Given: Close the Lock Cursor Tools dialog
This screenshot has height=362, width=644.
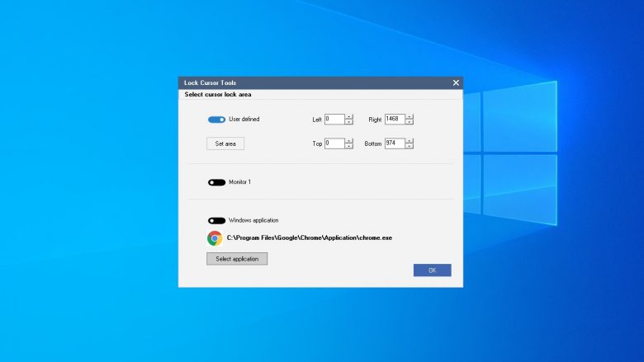Looking at the screenshot, I should pyautogui.click(x=456, y=82).
